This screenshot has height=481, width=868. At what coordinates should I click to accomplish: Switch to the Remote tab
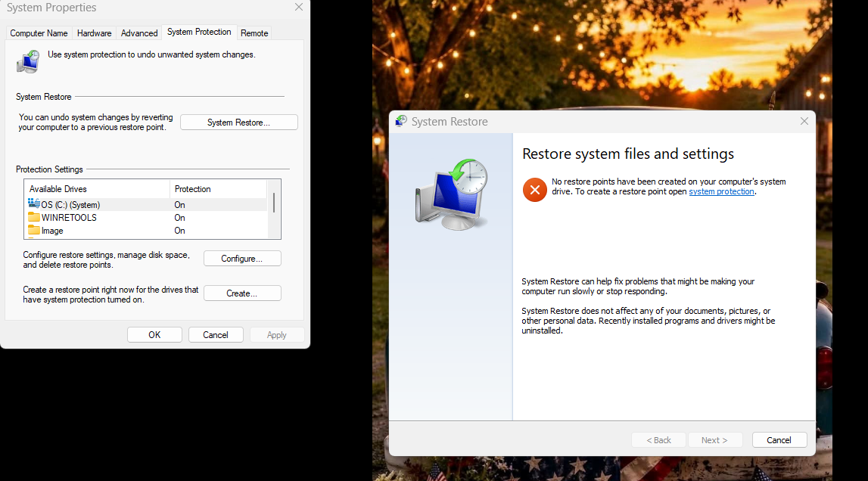[x=254, y=33]
